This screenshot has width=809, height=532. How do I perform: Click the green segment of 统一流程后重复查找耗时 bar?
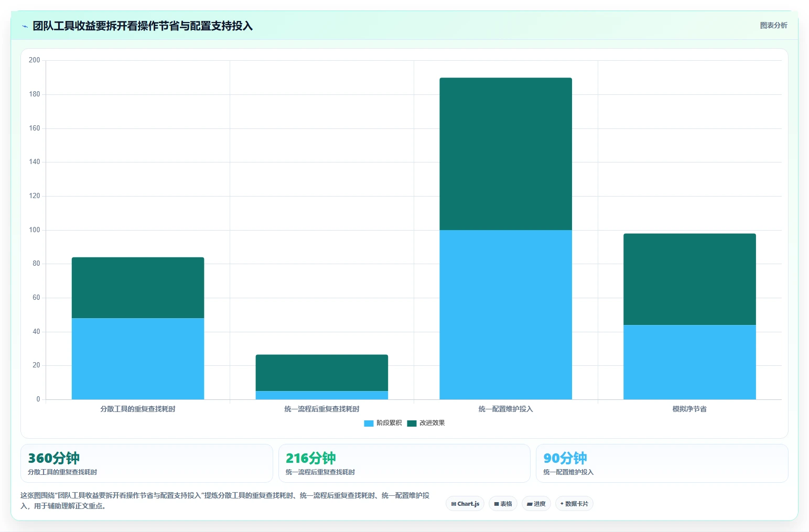pyautogui.click(x=322, y=373)
